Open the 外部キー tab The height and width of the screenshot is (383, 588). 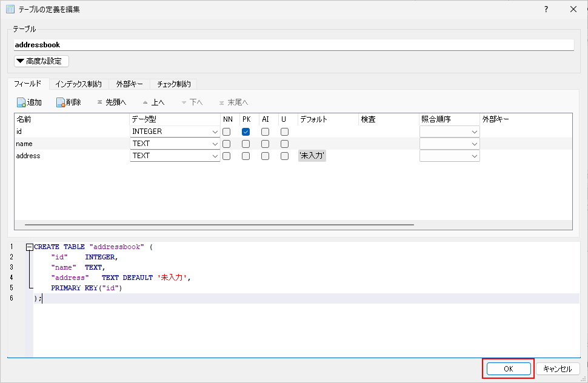click(x=130, y=84)
